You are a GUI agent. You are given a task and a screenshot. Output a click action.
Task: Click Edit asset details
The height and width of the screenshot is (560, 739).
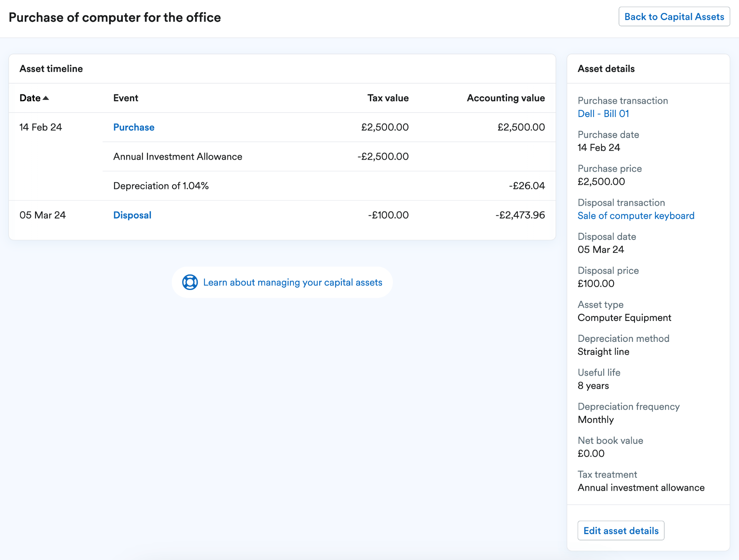tap(621, 530)
